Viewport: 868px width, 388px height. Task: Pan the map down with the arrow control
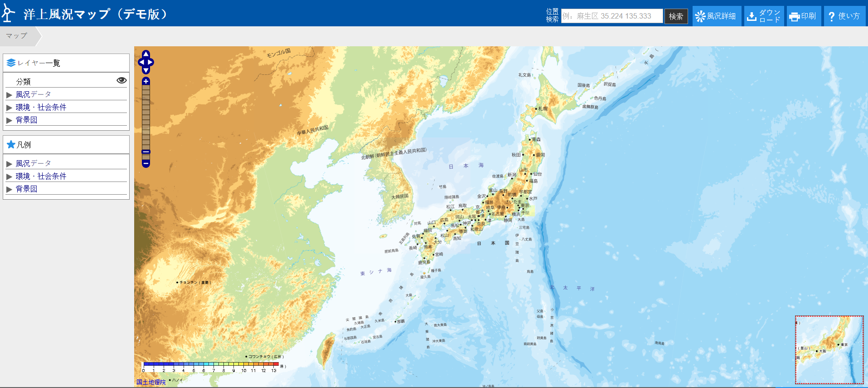(146, 70)
